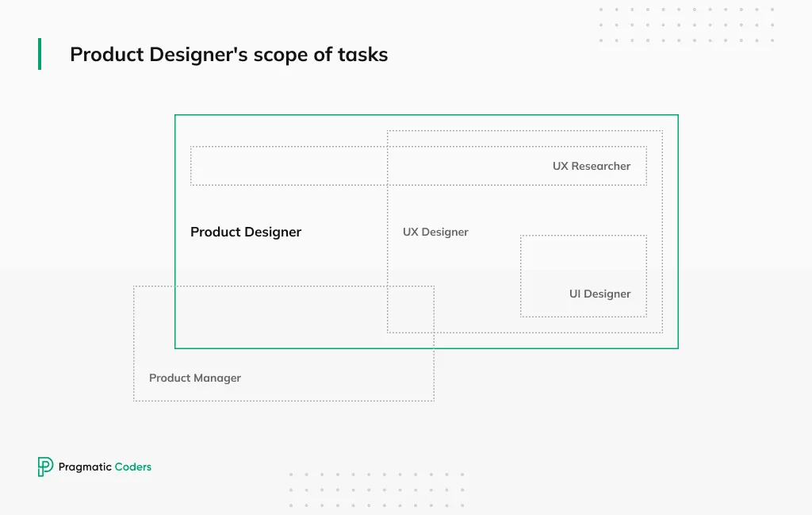Viewport: 812px width, 515px height.
Task: Select the "UX Designer" label
Action: pyautogui.click(x=435, y=233)
